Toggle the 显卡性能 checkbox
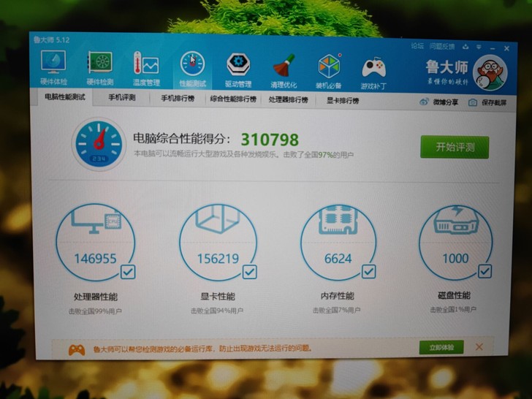The width and height of the screenshot is (532, 399). [x=249, y=272]
